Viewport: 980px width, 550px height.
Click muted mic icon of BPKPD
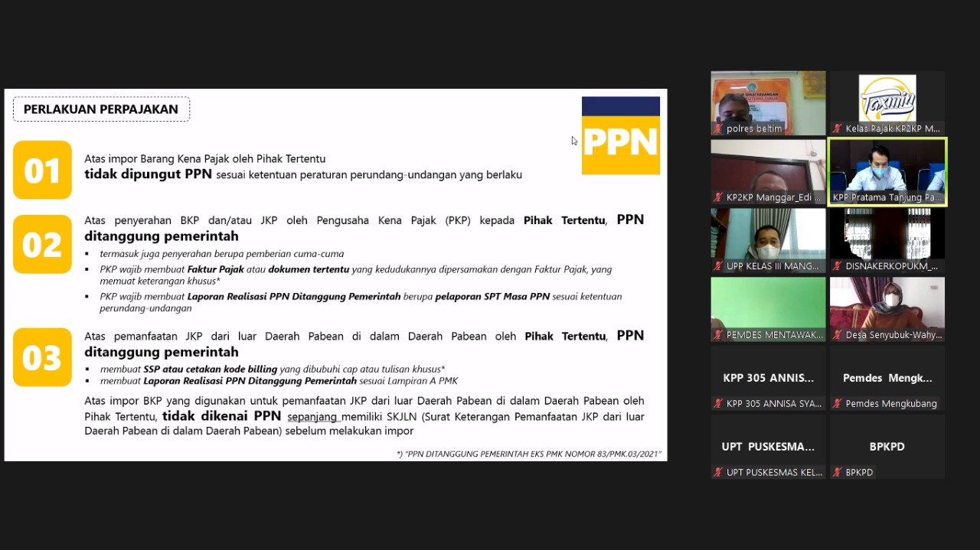pyautogui.click(x=838, y=473)
